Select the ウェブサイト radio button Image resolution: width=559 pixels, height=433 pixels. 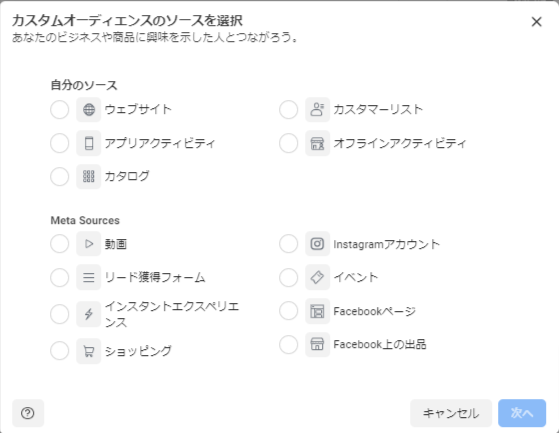(60, 109)
